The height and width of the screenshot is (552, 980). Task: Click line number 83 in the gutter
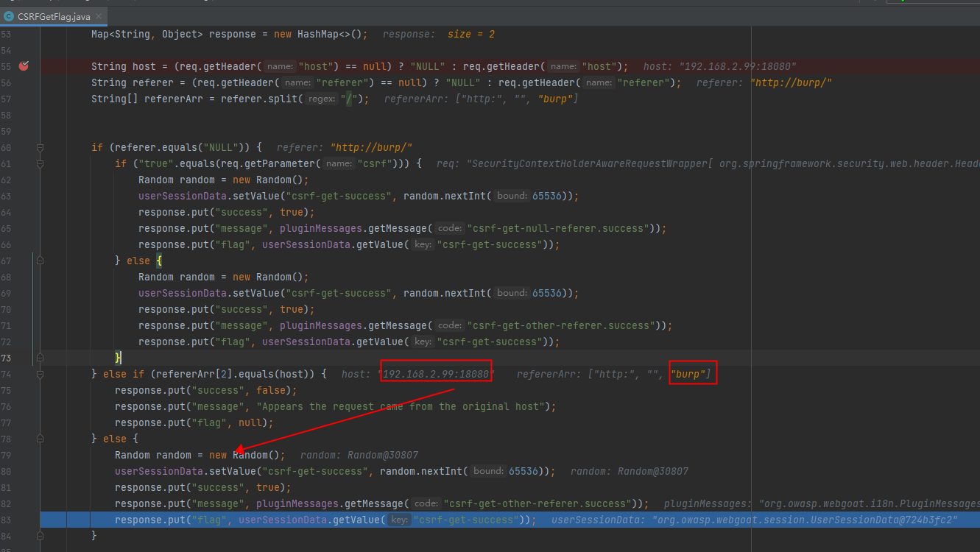(6, 520)
